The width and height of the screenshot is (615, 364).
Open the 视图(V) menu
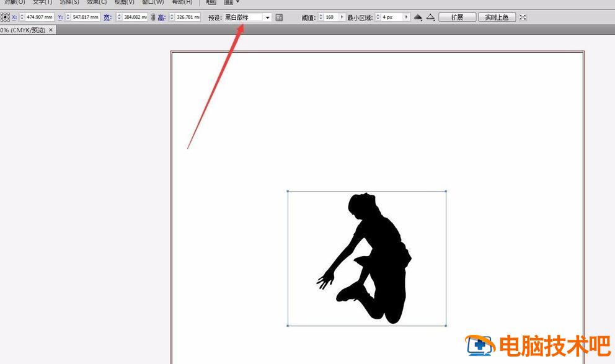tap(125, 2)
